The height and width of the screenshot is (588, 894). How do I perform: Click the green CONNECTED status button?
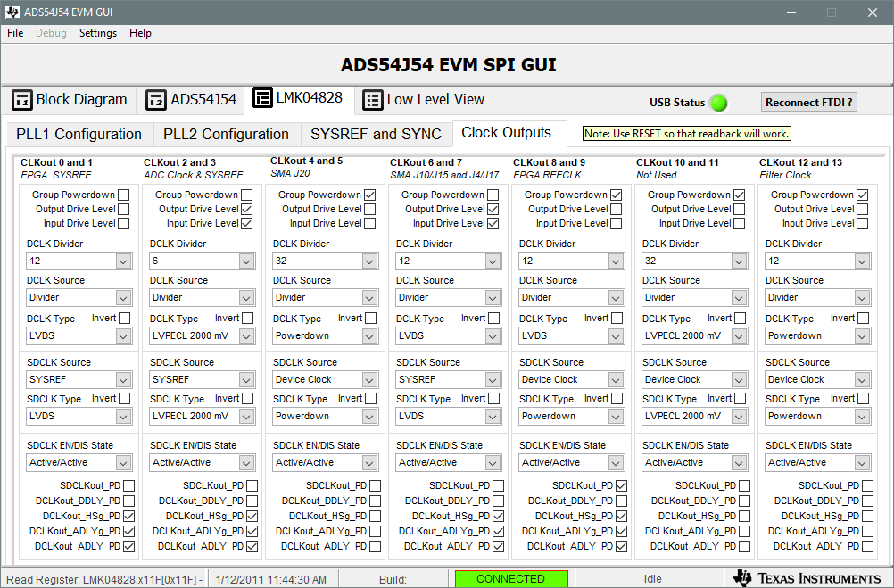coord(511,579)
